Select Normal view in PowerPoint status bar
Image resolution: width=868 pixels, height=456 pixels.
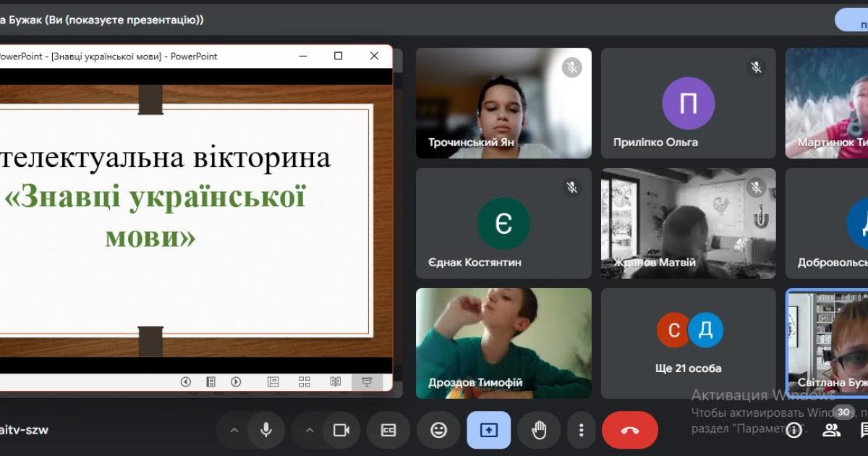(273, 381)
